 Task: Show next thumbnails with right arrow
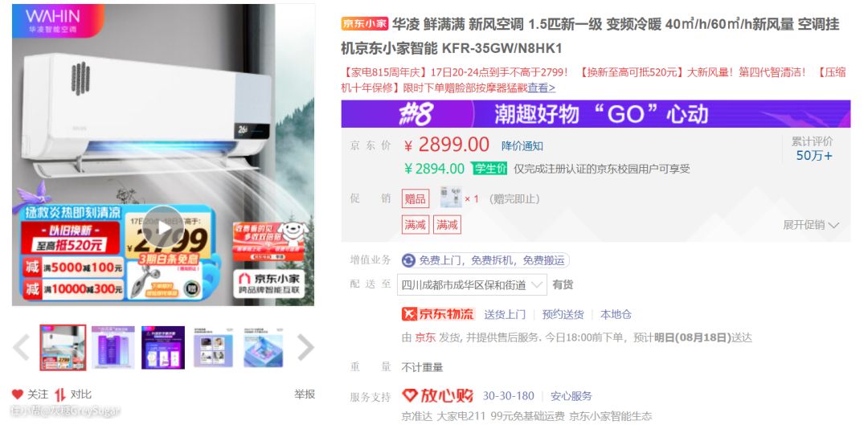(x=305, y=348)
